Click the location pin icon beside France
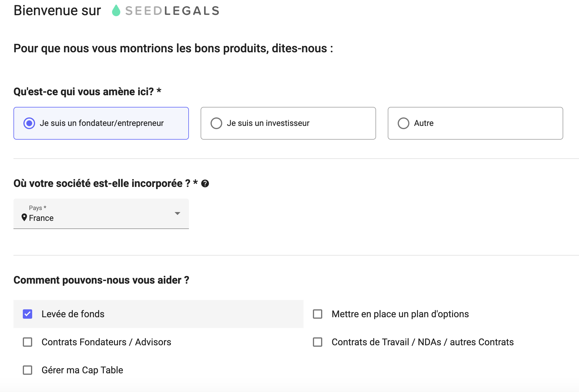 pos(24,218)
